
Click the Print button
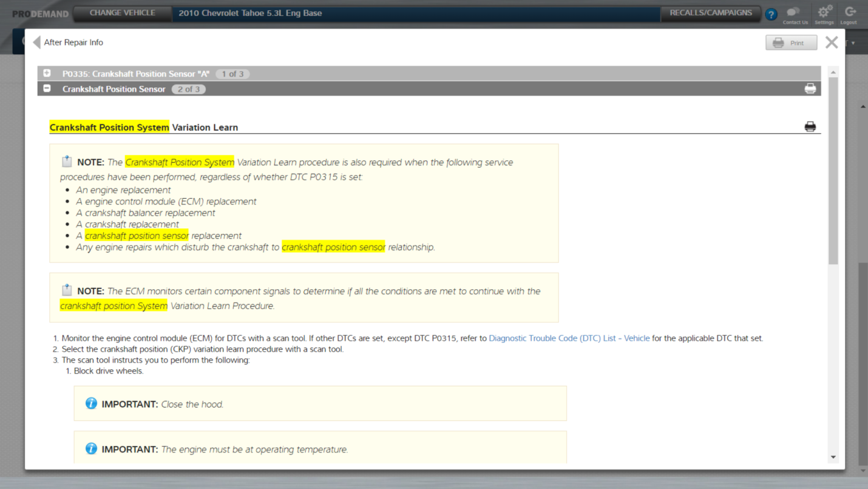(790, 43)
